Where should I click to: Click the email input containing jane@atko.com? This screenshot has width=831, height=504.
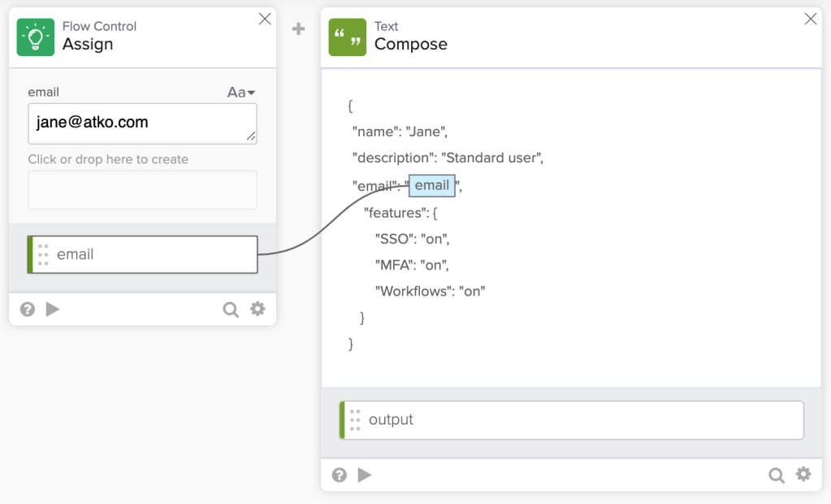[142, 123]
